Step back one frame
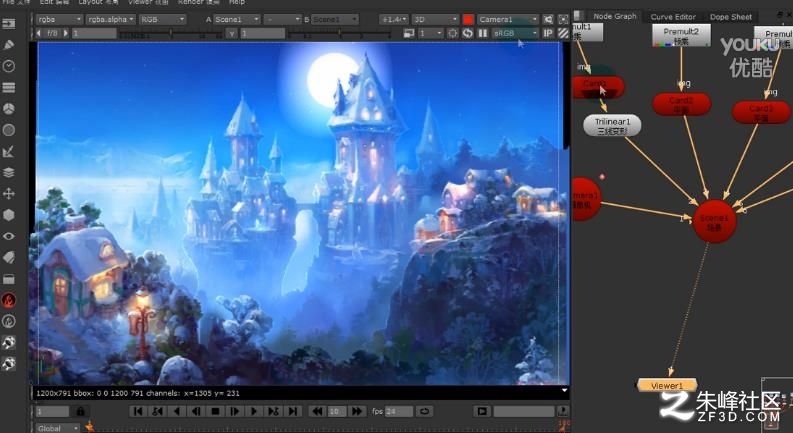This screenshot has width=793, height=433. click(x=196, y=411)
